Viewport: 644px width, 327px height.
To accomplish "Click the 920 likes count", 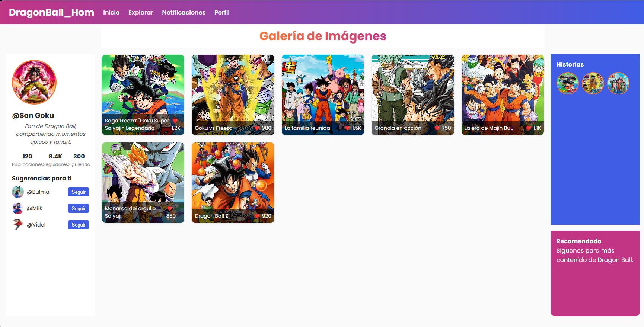I will coord(267,216).
